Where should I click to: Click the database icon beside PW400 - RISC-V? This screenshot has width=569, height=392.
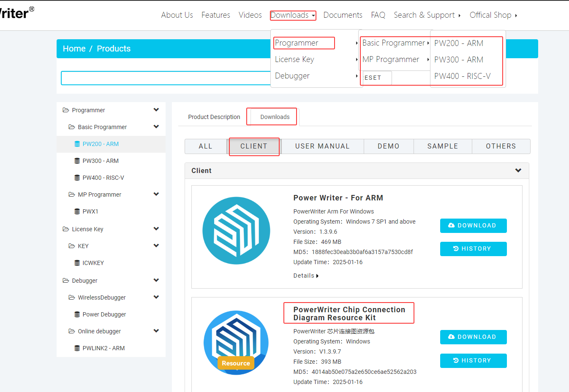pyautogui.click(x=77, y=178)
